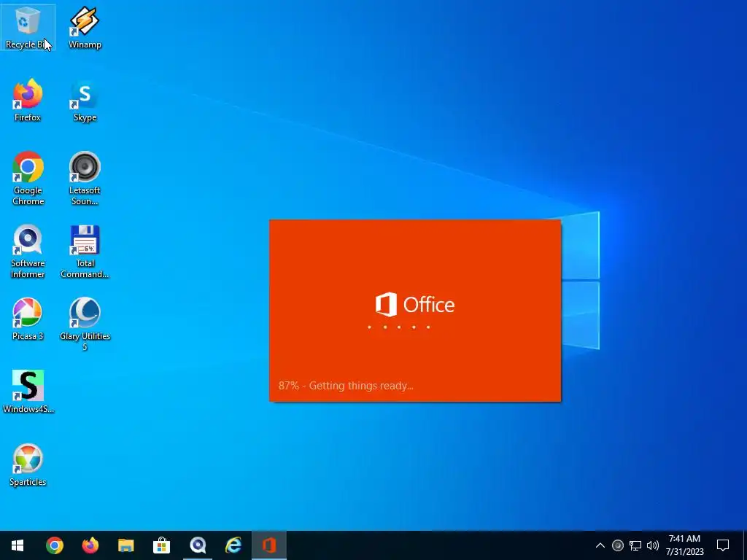Open Software Informer taskbar icon
This screenshot has height=560, width=747.
pos(197,545)
